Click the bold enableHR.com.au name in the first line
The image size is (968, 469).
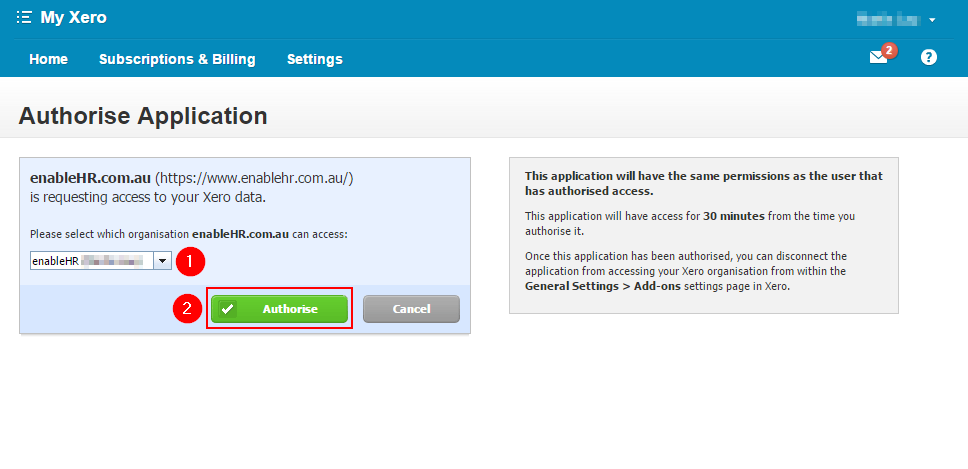tap(90, 178)
